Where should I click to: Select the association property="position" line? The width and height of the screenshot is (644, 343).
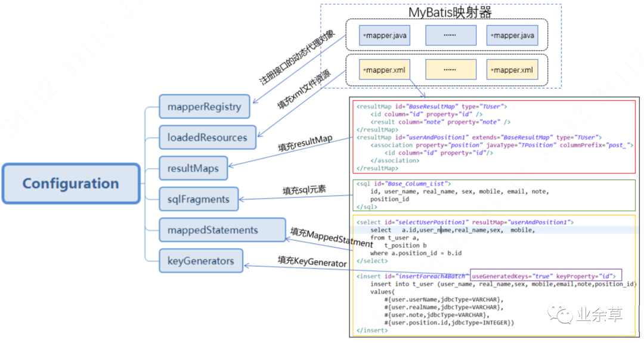tap(502, 145)
